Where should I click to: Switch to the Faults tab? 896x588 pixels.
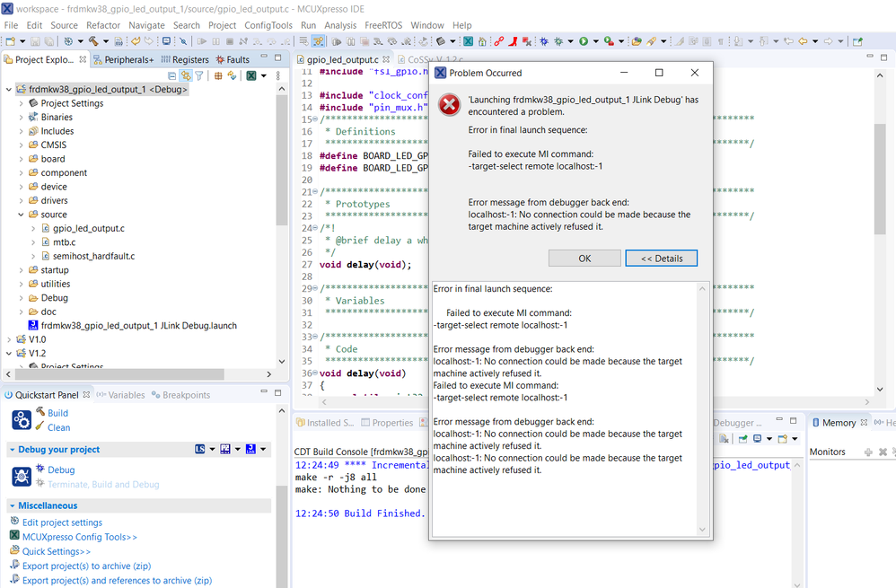tap(233, 59)
